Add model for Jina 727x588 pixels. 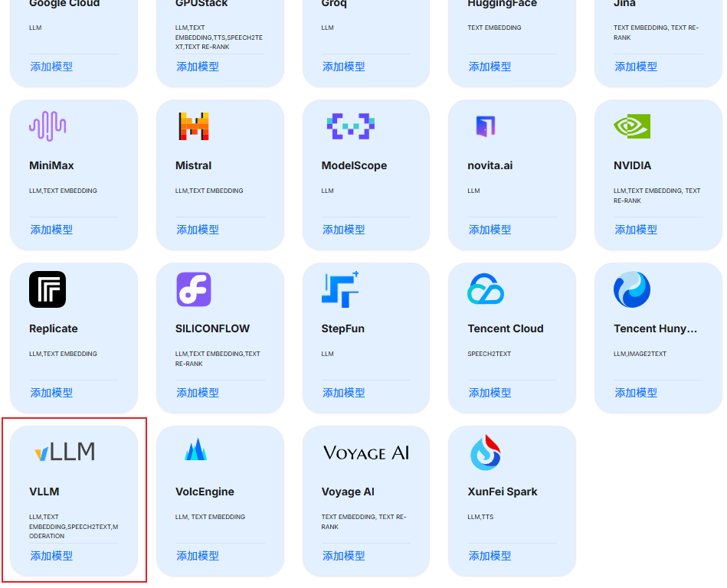click(636, 67)
